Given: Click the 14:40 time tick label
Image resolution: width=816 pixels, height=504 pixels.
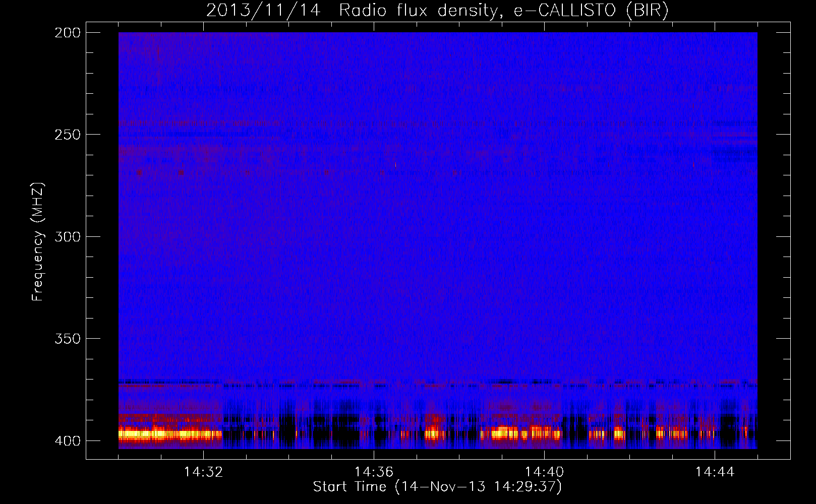Looking at the screenshot, I should click(x=544, y=472).
